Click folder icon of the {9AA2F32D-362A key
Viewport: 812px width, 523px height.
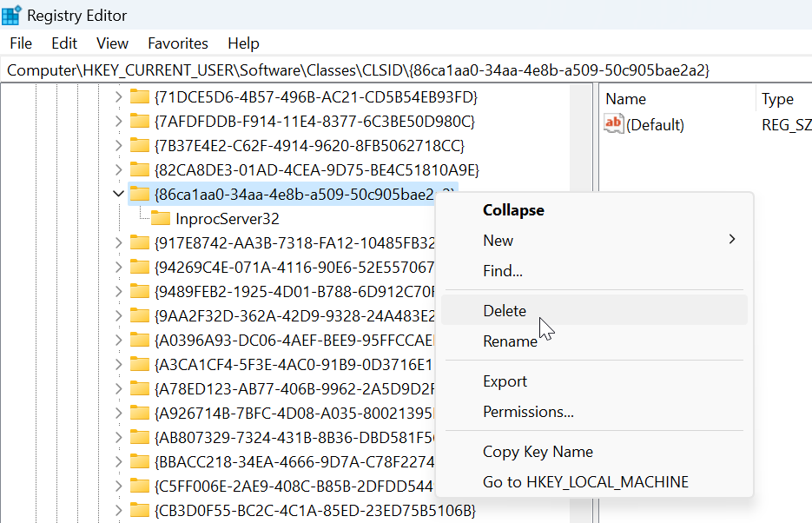tap(139, 315)
